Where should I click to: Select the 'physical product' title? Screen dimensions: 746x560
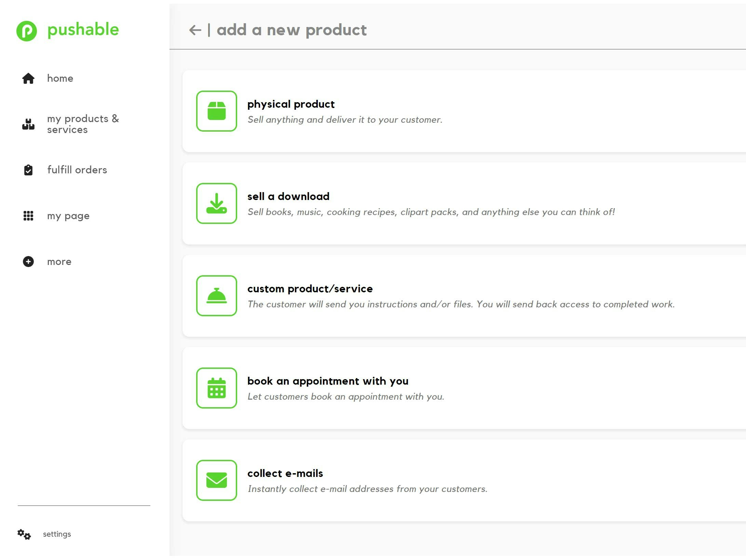pyautogui.click(x=291, y=104)
